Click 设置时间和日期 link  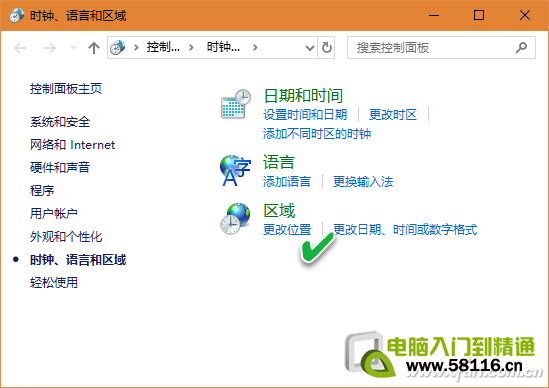[305, 115]
